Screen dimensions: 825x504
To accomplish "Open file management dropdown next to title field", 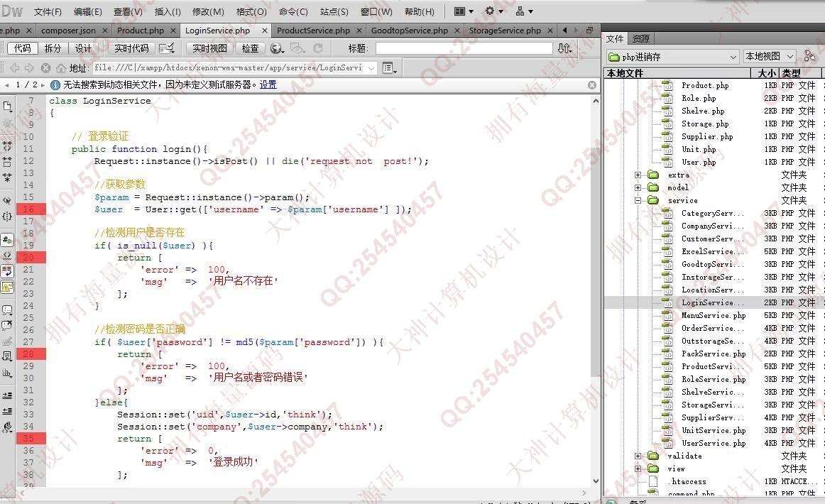I will 564,48.
